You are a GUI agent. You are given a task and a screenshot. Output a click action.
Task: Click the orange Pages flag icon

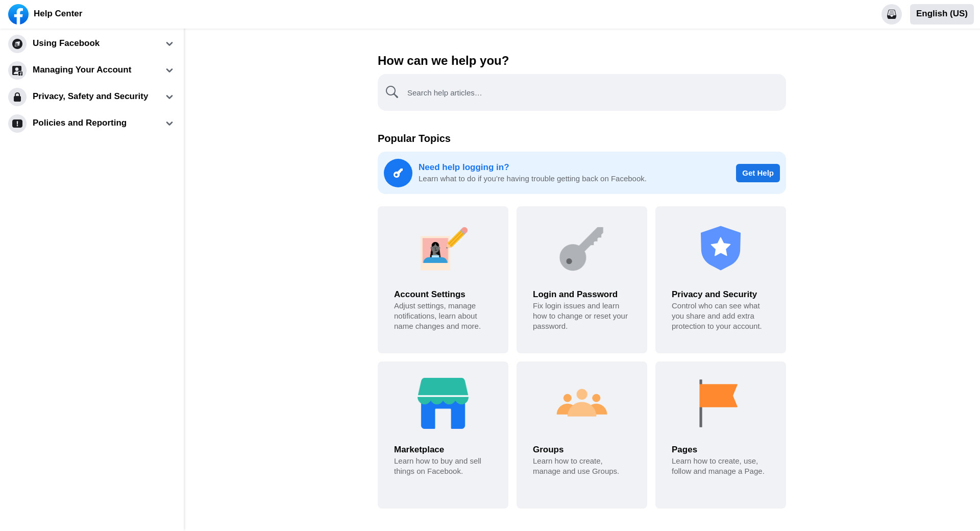coord(718,403)
